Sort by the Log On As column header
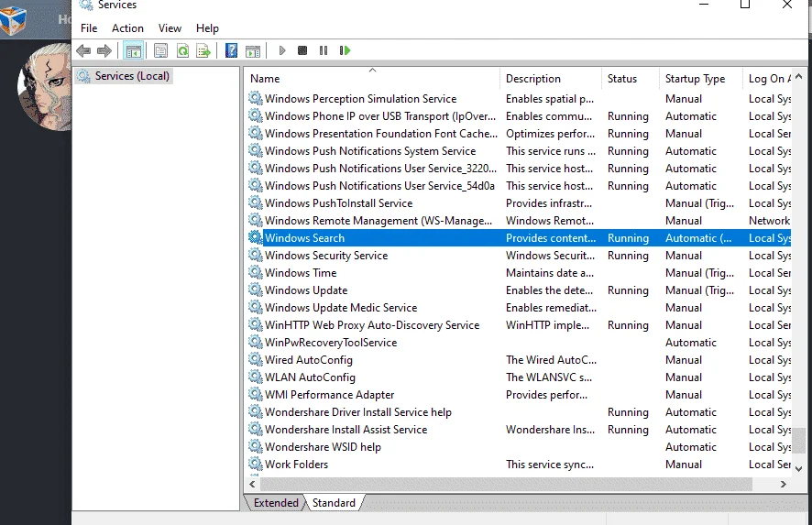Viewport: 812px width, 525px height. tap(767, 79)
